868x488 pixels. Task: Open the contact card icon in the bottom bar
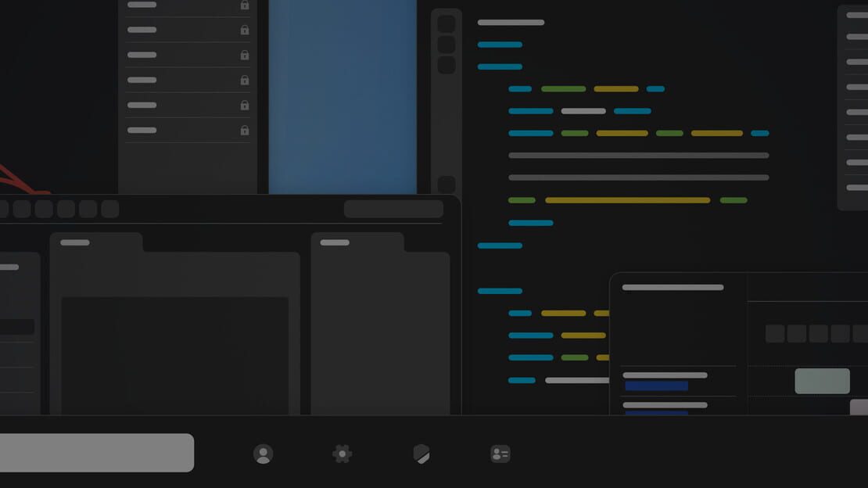tap(500, 454)
